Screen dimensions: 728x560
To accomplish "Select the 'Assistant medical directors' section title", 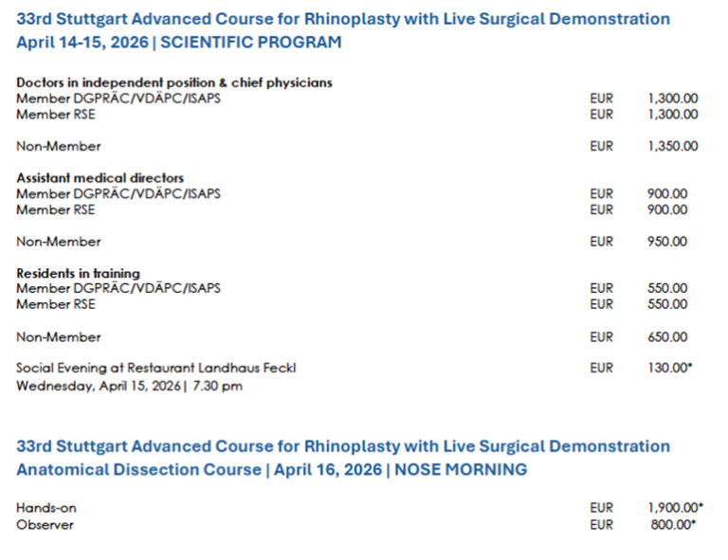I will point(100,178).
